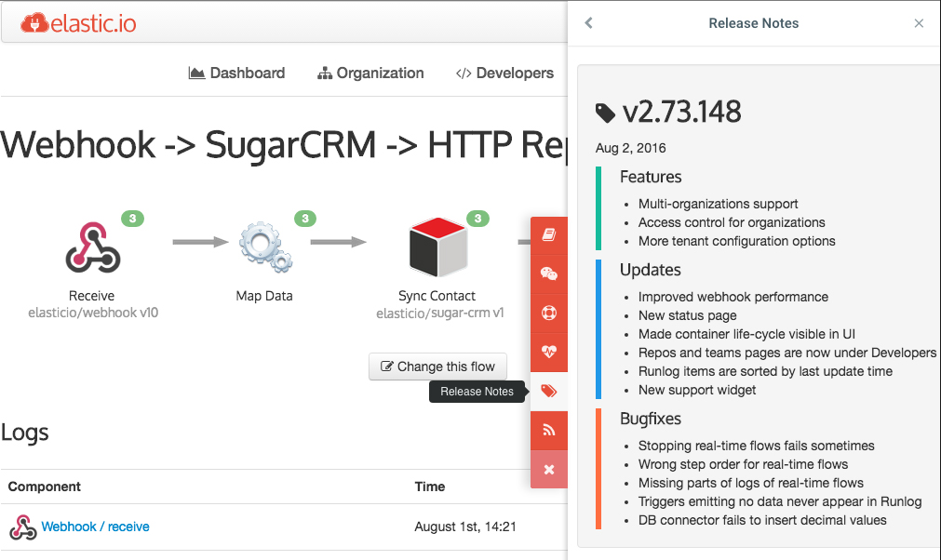Click the log time August 1st, 14:21
The image size is (941, 560).
[465, 527]
